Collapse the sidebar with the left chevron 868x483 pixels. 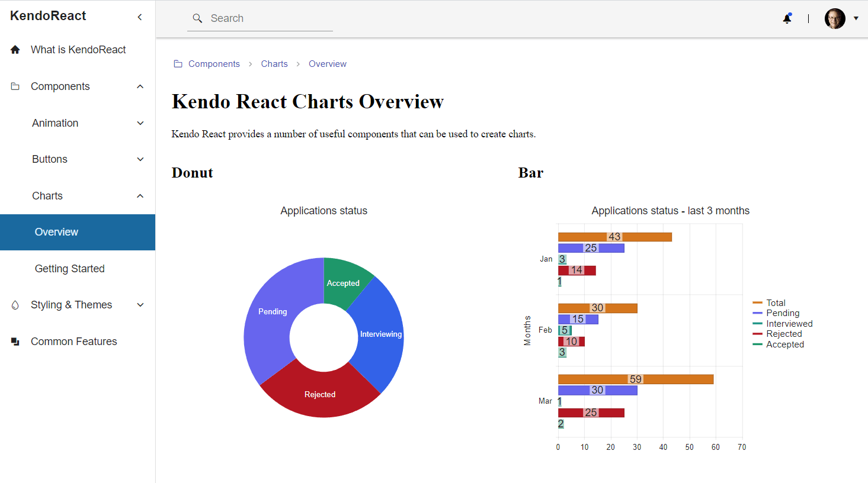(140, 17)
